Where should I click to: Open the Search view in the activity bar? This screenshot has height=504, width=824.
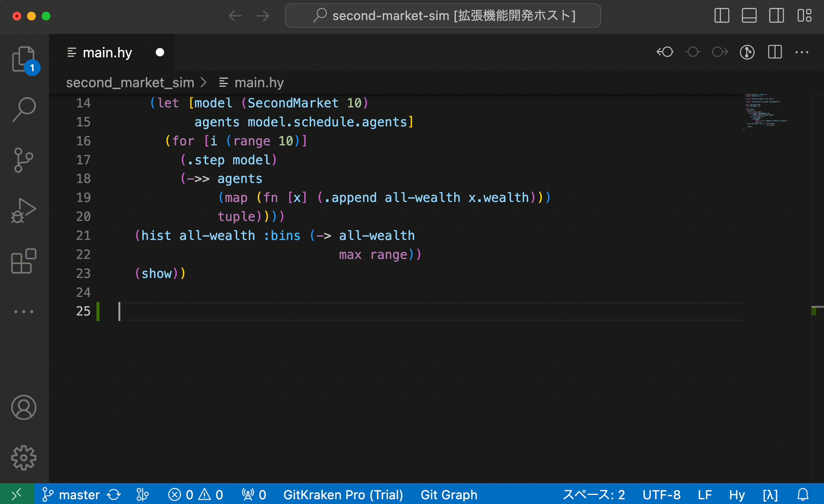point(23,108)
